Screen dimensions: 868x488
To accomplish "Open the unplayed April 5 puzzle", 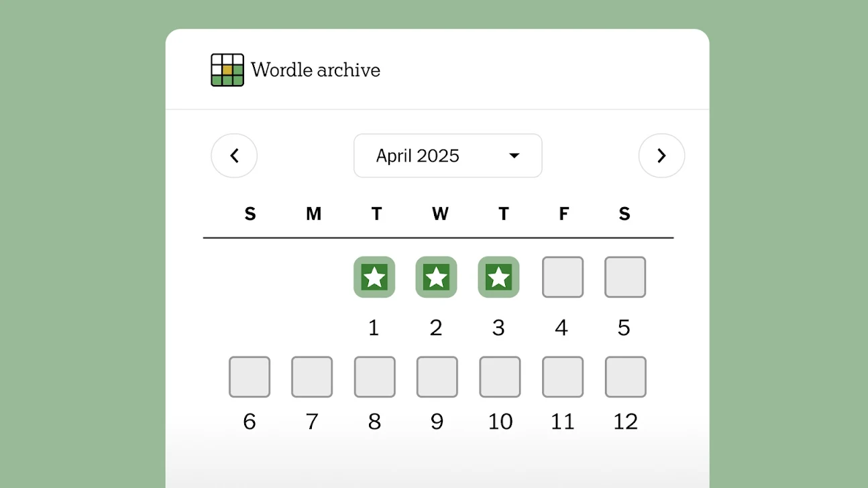I will (x=625, y=277).
